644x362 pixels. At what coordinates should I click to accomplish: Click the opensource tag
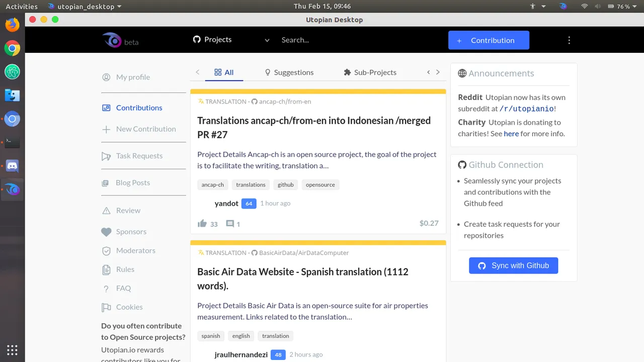320,185
